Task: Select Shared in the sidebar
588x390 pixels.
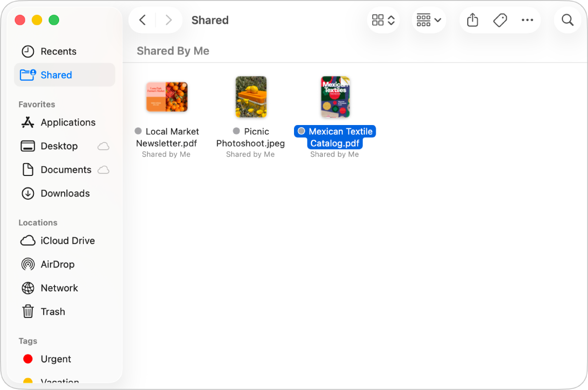Action: coord(56,75)
